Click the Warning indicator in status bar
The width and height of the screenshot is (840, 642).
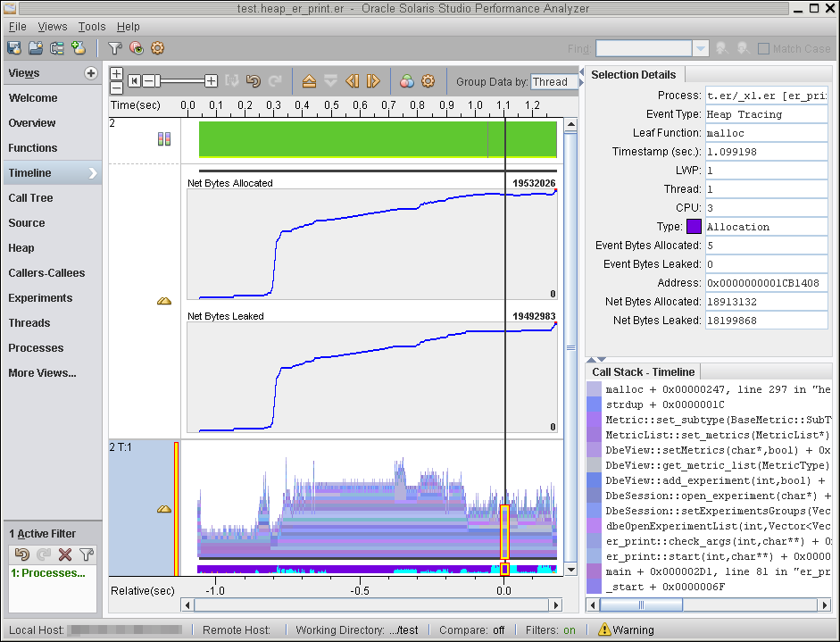626,629
